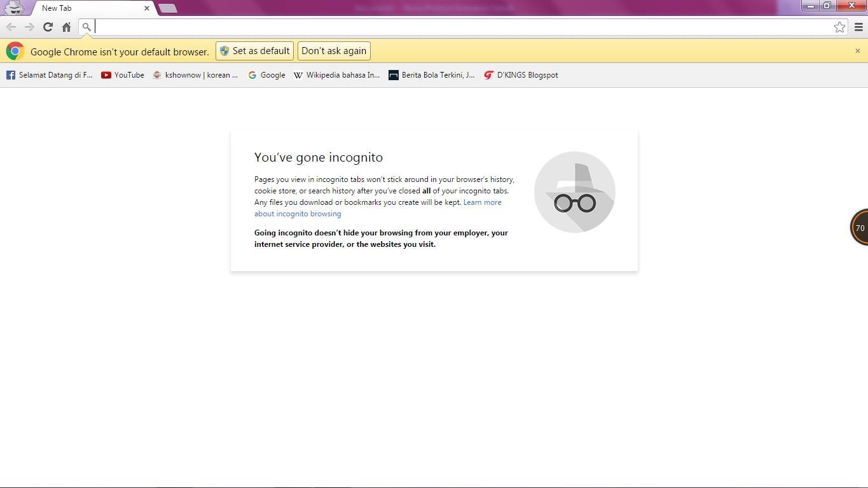Image resolution: width=868 pixels, height=488 pixels.
Task: Reload the current page
Action: (48, 27)
